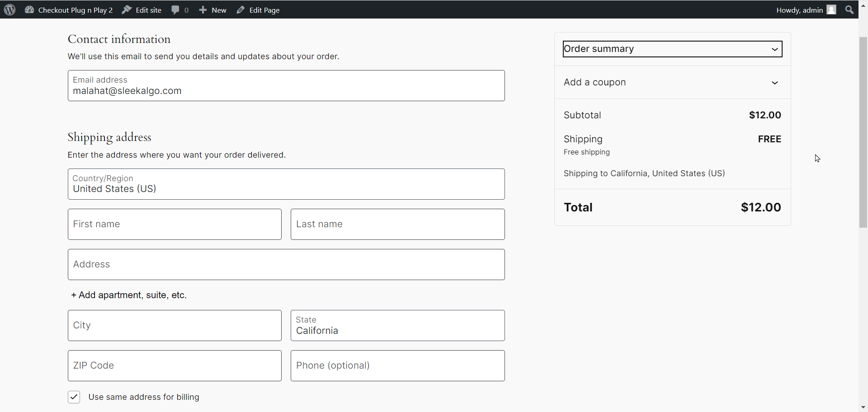Click the admin user avatar
Screen dimensions: 868x412
pos(831,9)
